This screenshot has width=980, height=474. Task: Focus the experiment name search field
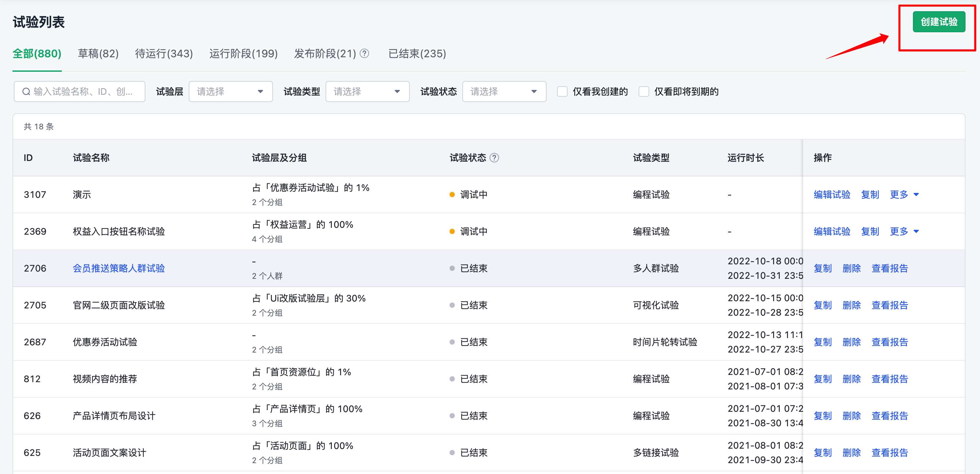click(84, 92)
